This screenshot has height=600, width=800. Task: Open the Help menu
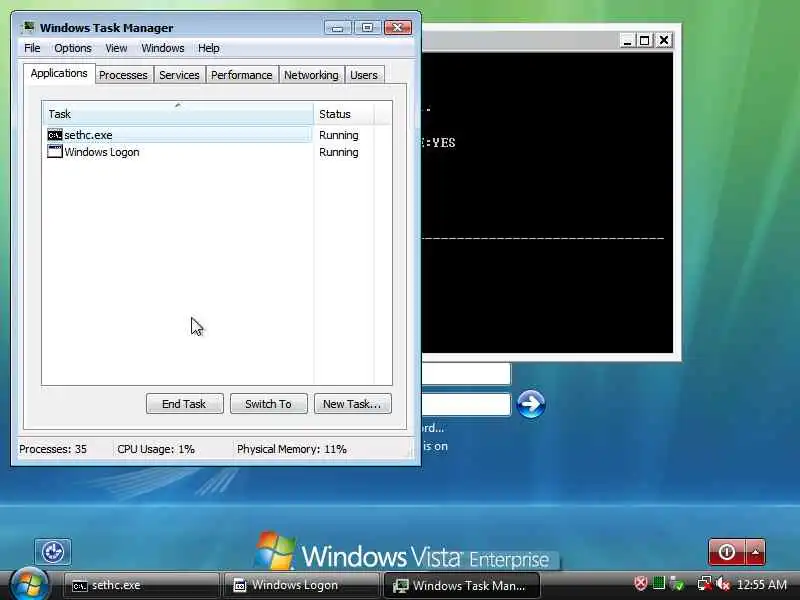209,48
